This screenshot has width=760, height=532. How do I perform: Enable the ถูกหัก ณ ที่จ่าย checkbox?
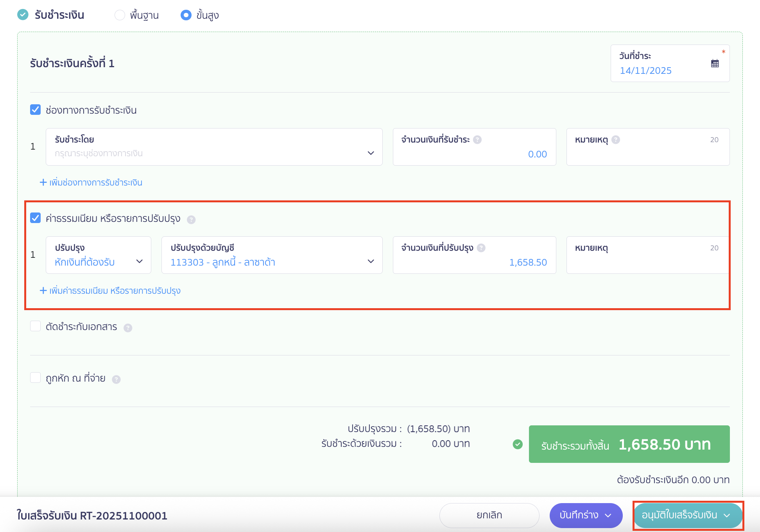[x=36, y=378]
